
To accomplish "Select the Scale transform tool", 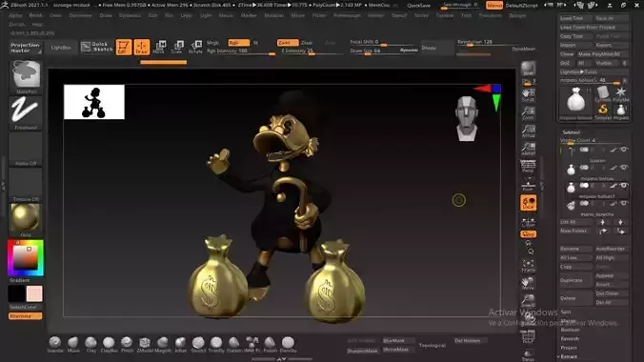I will coord(177,47).
